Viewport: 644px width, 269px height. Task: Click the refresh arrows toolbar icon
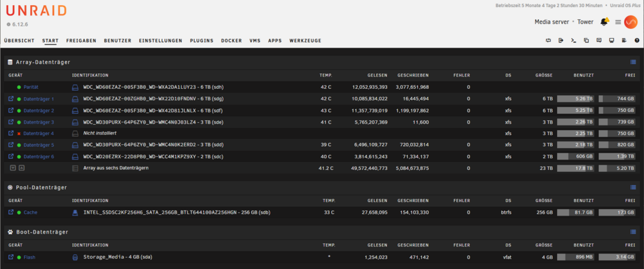coord(548,41)
